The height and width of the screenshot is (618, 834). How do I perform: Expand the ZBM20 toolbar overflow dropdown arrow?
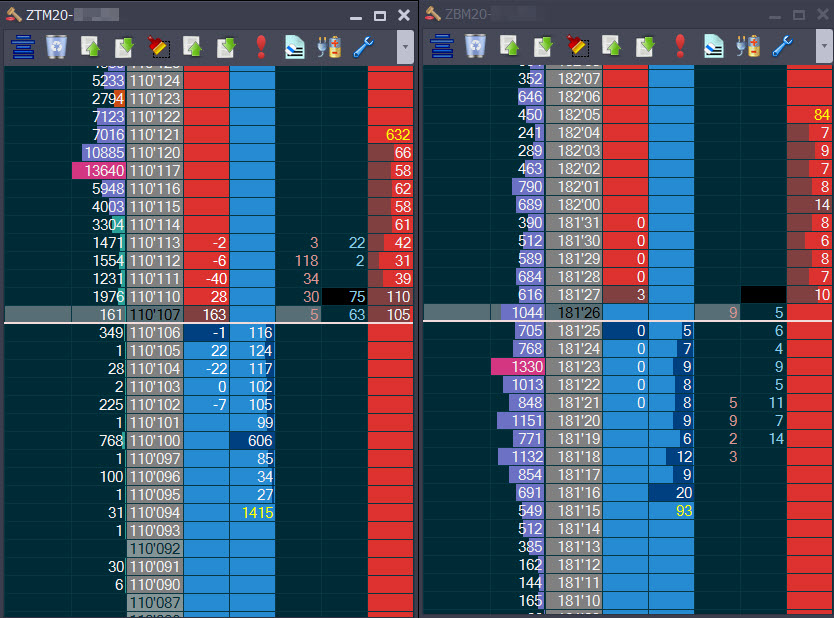point(823,46)
